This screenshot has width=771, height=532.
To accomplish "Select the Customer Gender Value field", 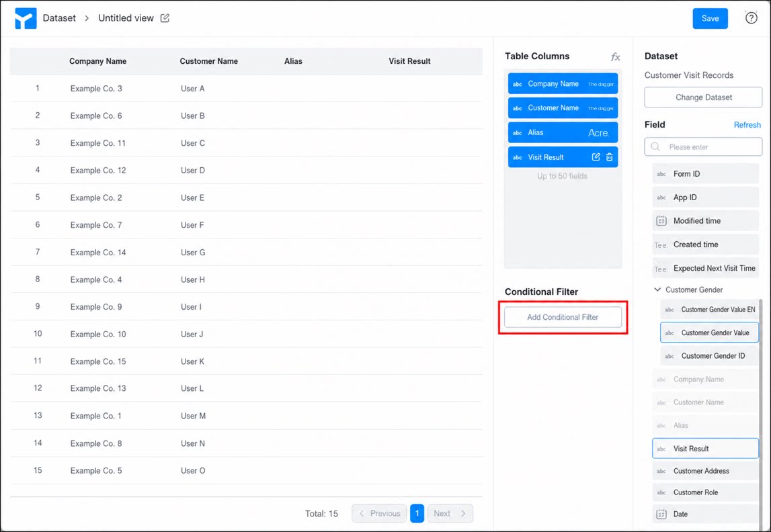I will point(709,332).
